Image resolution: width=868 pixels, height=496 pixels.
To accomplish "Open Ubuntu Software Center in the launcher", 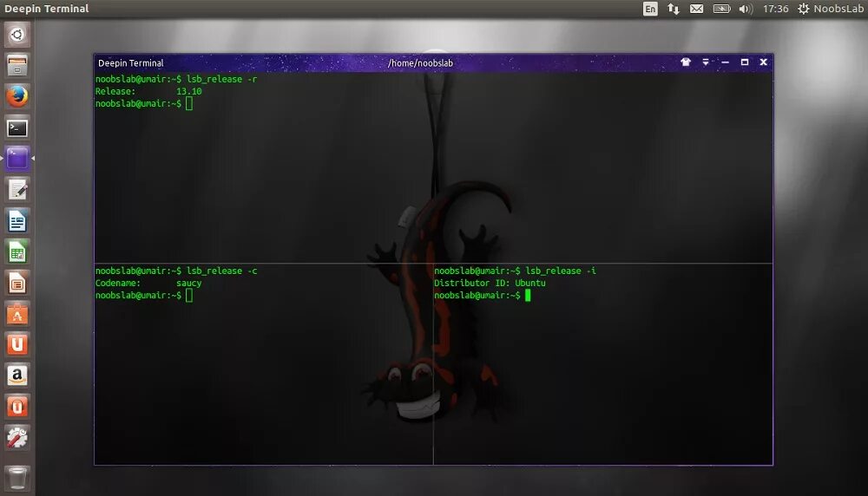I will (x=17, y=314).
